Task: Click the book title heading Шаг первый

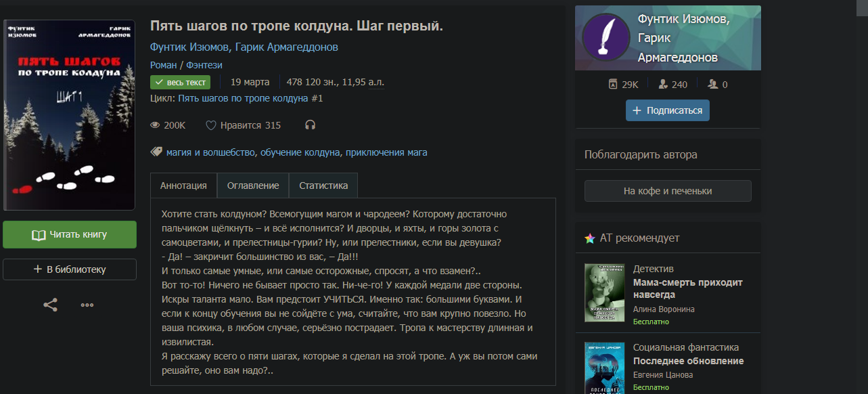Action: pyautogui.click(x=296, y=26)
